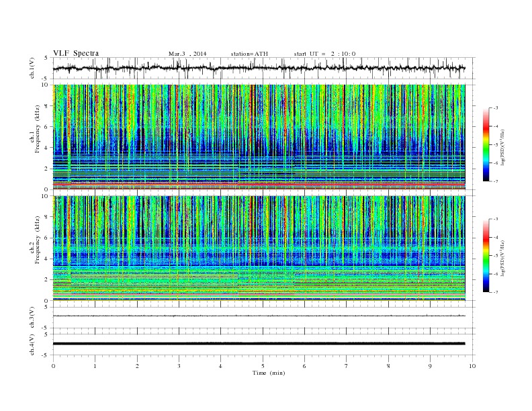The width and height of the screenshot is (532, 411).
Task: Click the "-7" value on ch.2 color bar
Action: [x=495, y=291]
